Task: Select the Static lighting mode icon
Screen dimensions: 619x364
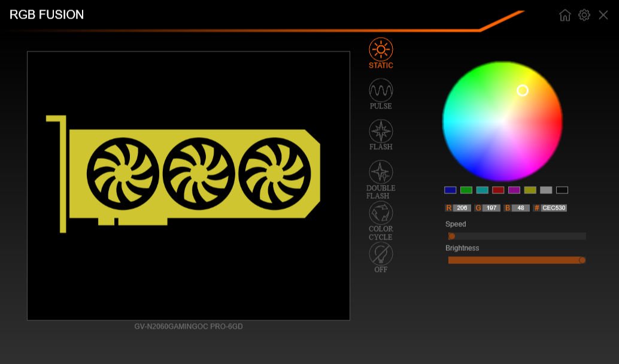Action: [x=381, y=50]
